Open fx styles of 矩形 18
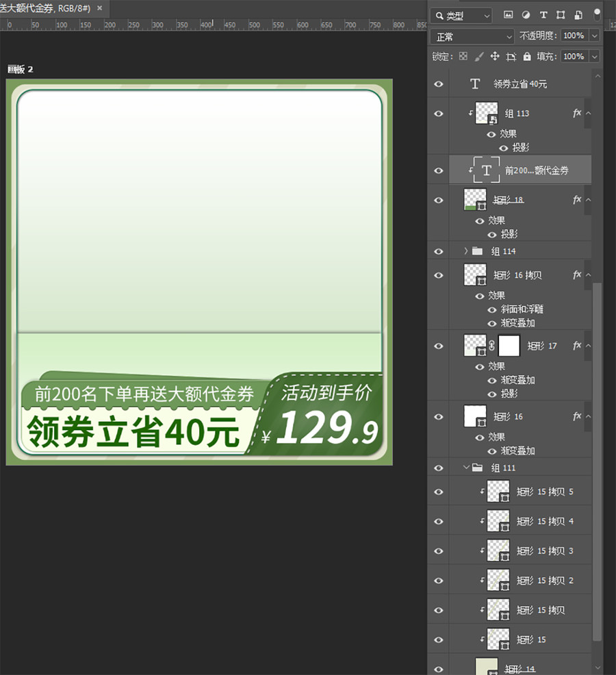The width and height of the screenshot is (616, 675). coord(577,200)
